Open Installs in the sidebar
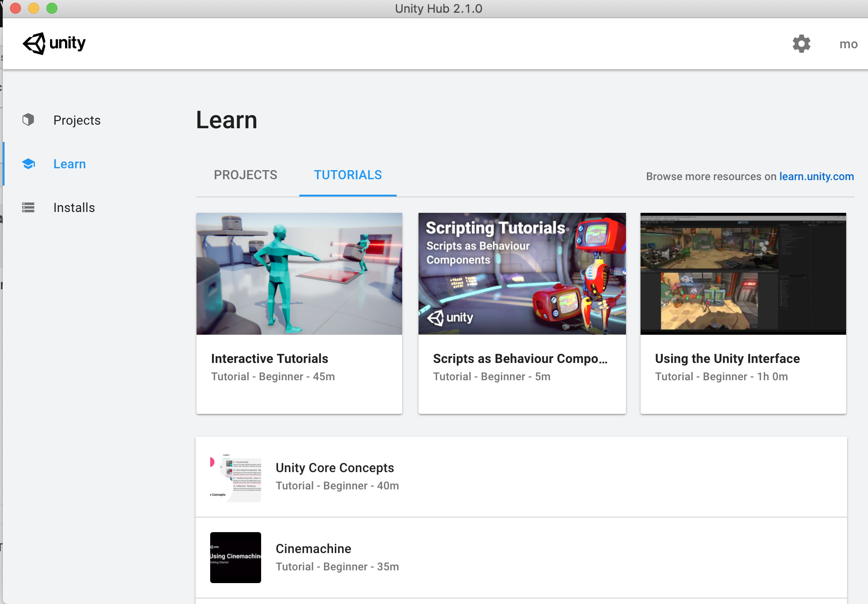 tap(74, 207)
